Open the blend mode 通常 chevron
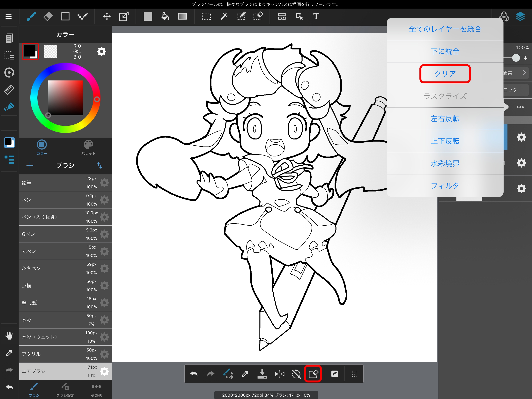Viewport: 532px width, 399px height. 525,73
